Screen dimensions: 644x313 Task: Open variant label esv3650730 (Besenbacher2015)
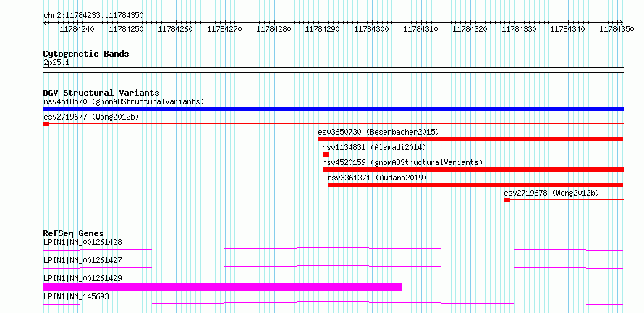378,132
